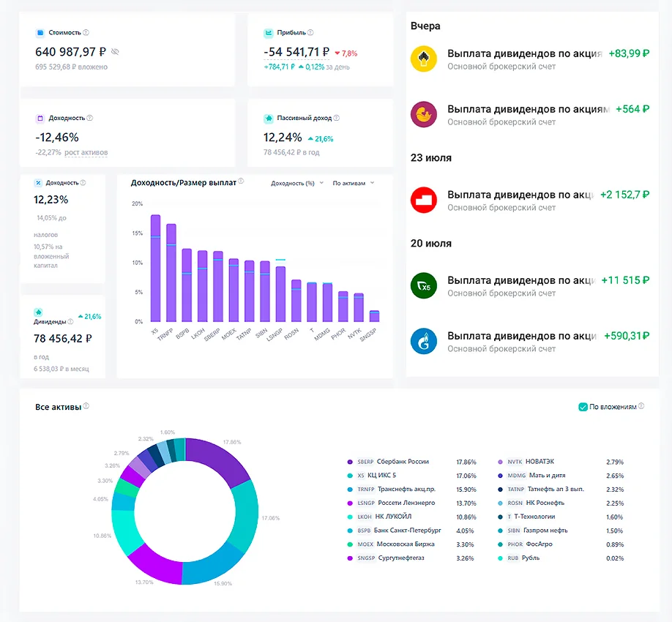
Task: Click yellow Rosneft logo for +83,99 ₽ dividend
Action: tap(423, 59)
